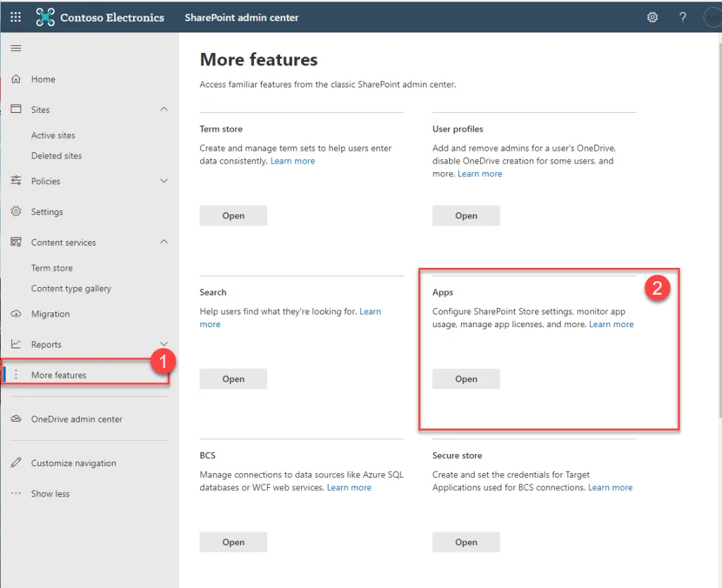Click the help question mark icon
This screenshot has height=588, width=722.
click(683, 18)
